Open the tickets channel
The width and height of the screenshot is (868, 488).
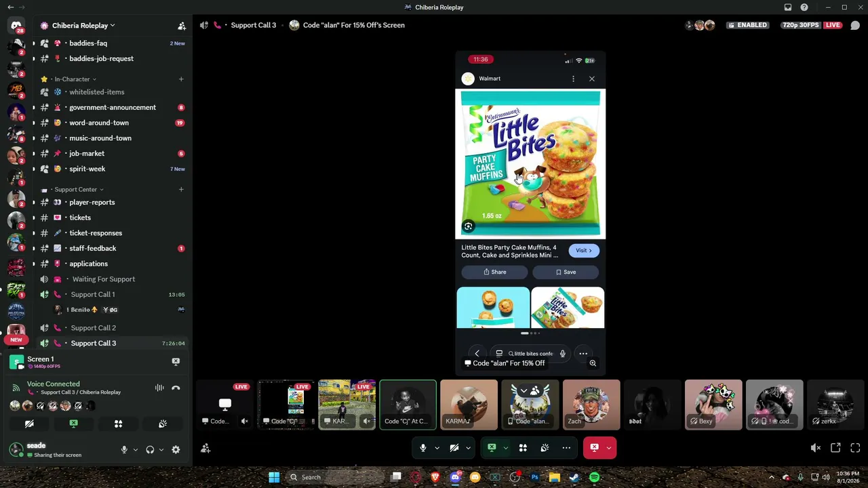click(113, 218)
